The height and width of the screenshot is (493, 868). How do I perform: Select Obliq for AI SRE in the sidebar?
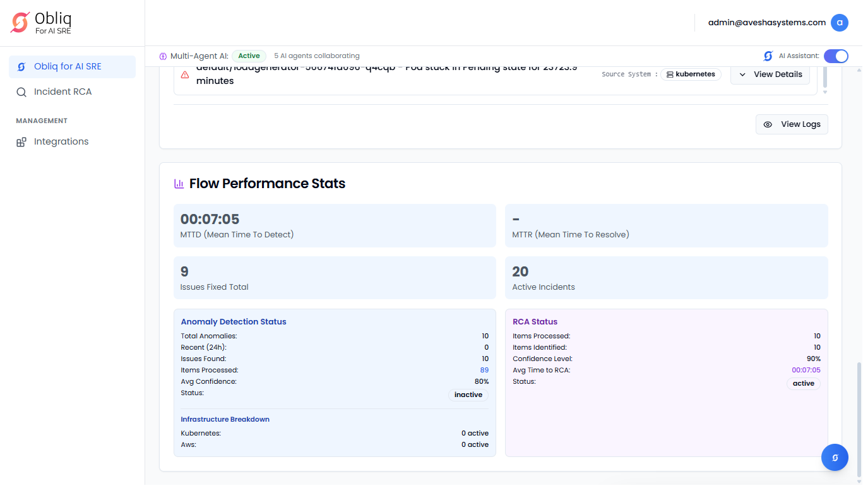click(68, 67)
